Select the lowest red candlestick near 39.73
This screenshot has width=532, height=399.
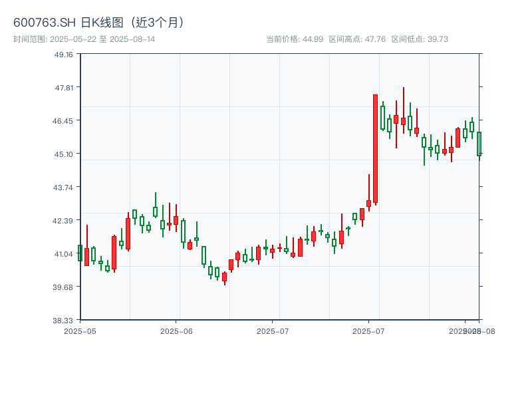click(224, 277)
